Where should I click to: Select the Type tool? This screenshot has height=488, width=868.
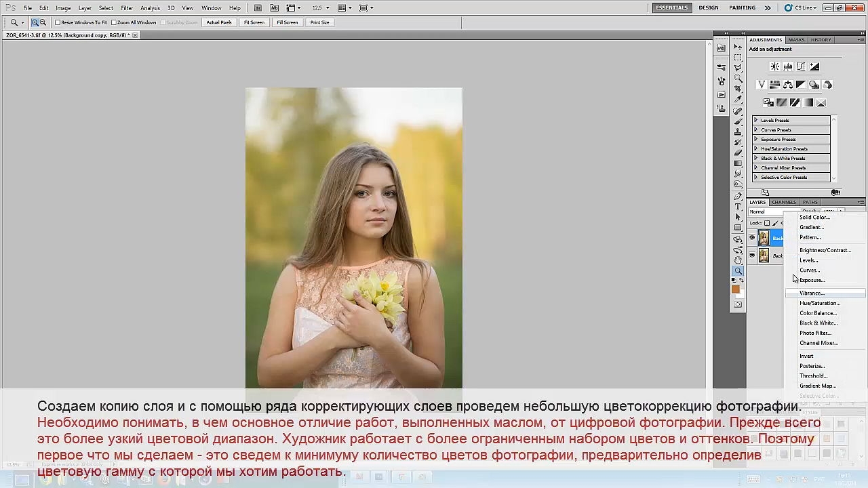coord(738,207)
